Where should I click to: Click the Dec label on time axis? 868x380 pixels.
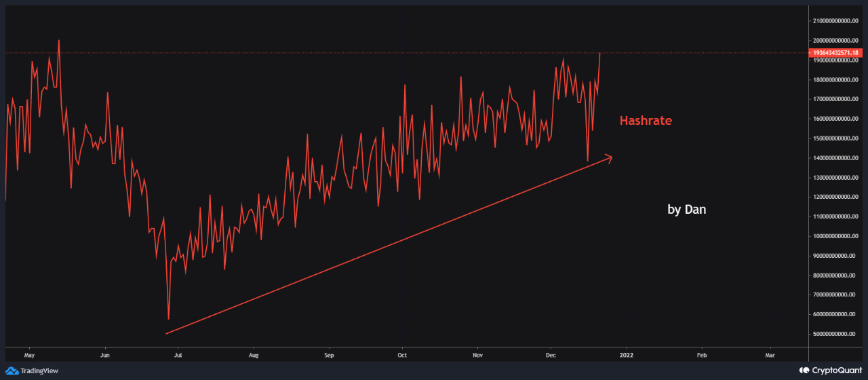pos(551,354)
